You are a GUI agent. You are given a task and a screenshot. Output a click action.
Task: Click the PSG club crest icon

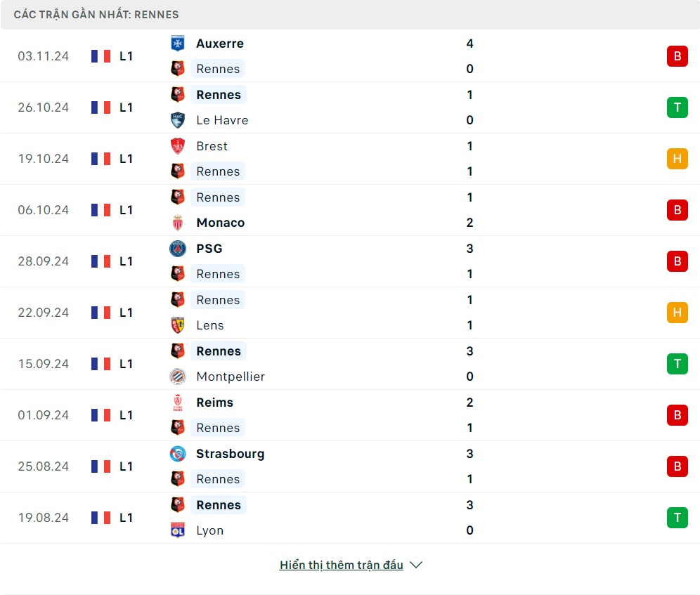click(178, 249)
